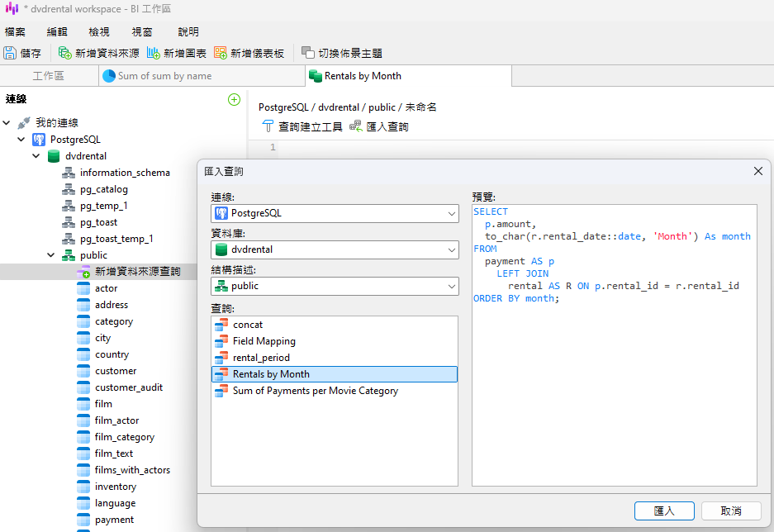
Task: Collapse the public schema tree node
Action: pos(51,255)
